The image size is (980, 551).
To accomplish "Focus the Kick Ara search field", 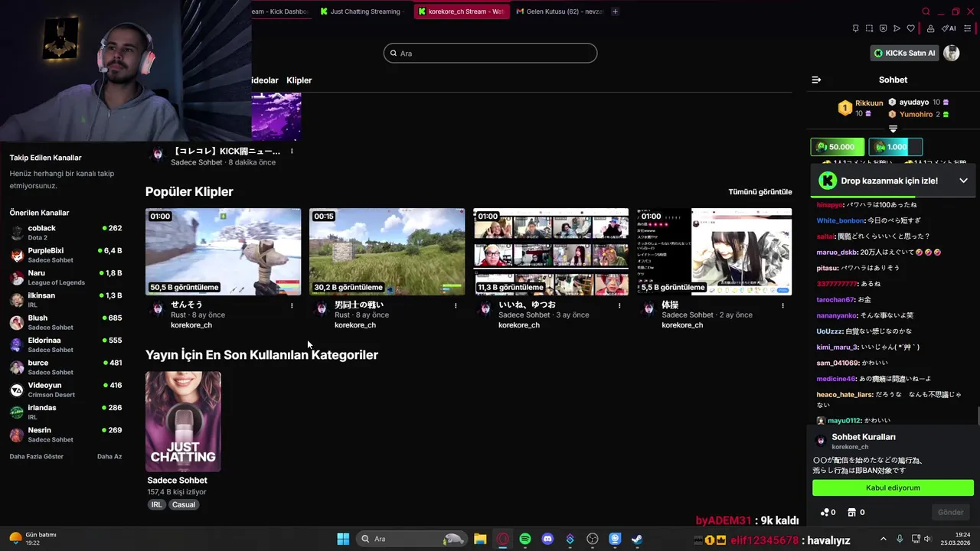I will (490, 53).
